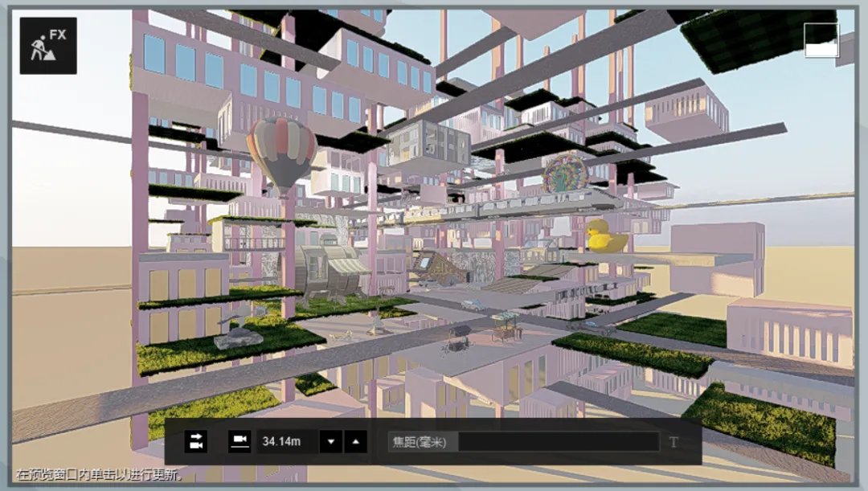Screen dimensions: 868x491
Task: Open the FX effects builder icon
Action: (48, 45)
